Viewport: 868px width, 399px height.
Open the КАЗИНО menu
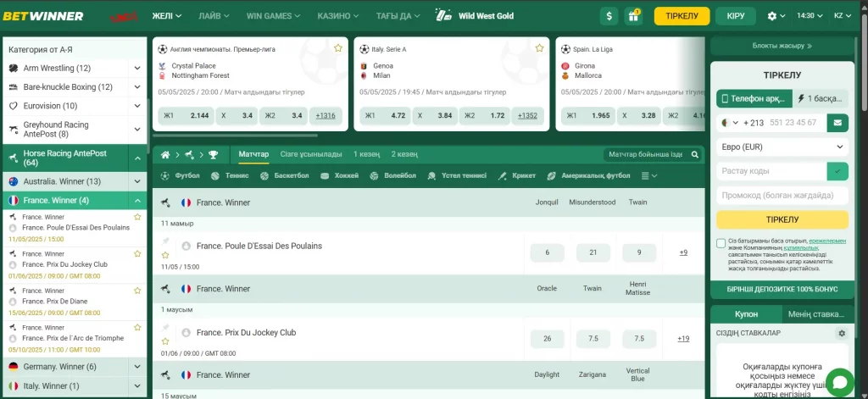click(x=339, y=16)
